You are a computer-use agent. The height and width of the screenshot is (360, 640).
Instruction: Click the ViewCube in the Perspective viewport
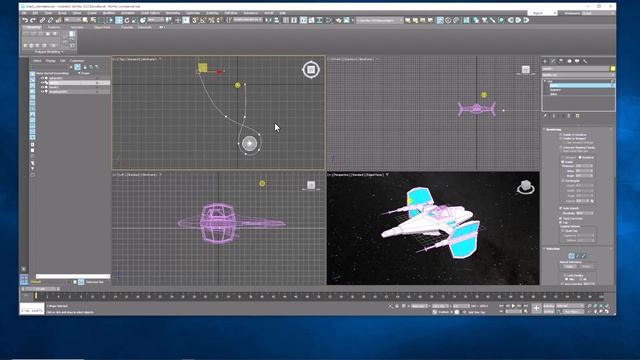pos(526,187)
